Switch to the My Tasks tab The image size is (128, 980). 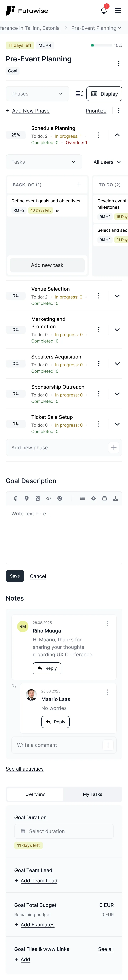coord(93,794)
